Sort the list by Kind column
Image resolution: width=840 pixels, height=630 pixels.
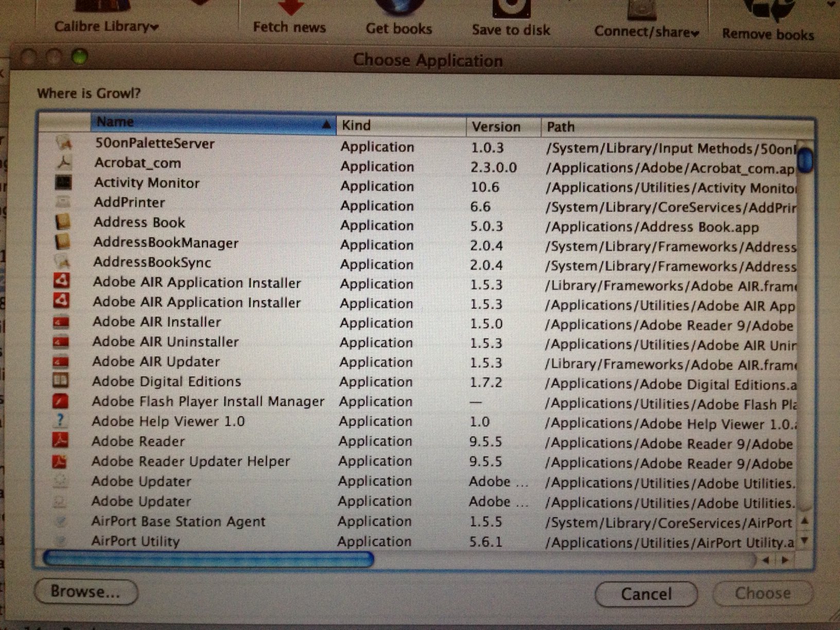point(401,125)
